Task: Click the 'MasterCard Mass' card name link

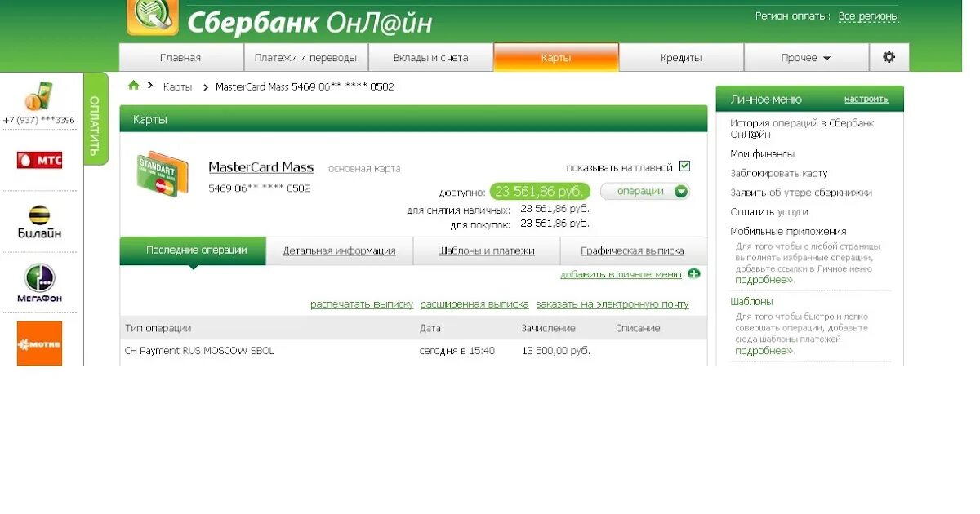Action: coord(261,167)
